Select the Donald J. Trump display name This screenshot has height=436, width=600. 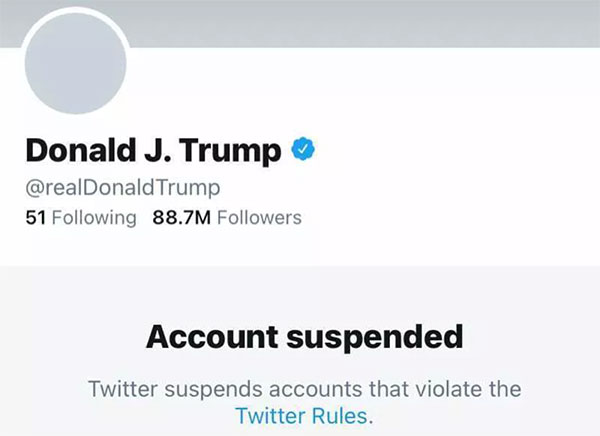coord(153,150)
